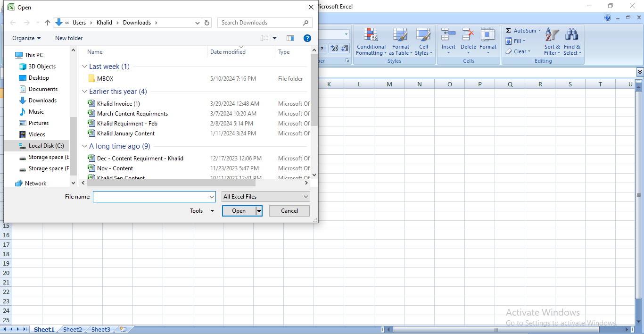Collapse the Earlier this year (4) group
The image size is (644, 334).
[85, 92]
